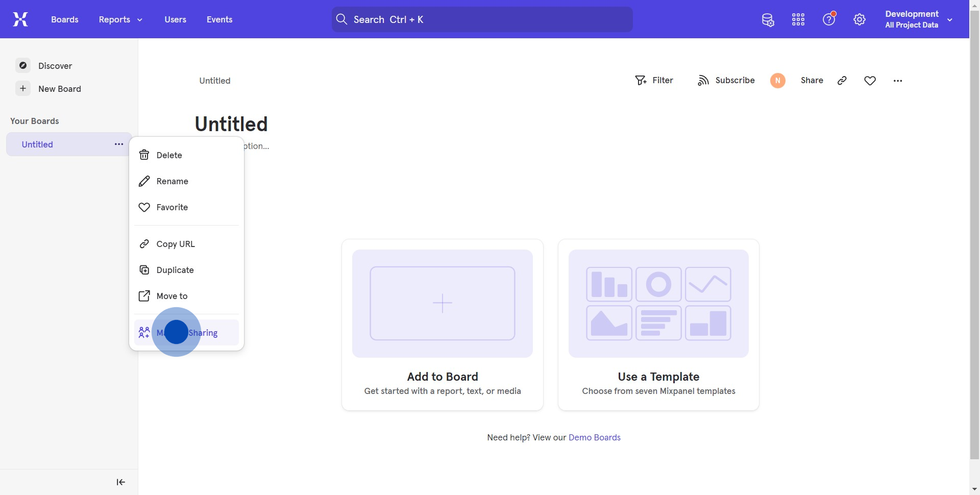Choose Duplicate from the context menu
The width and height of the screenshot is (980, 495).
coord(175,270)
